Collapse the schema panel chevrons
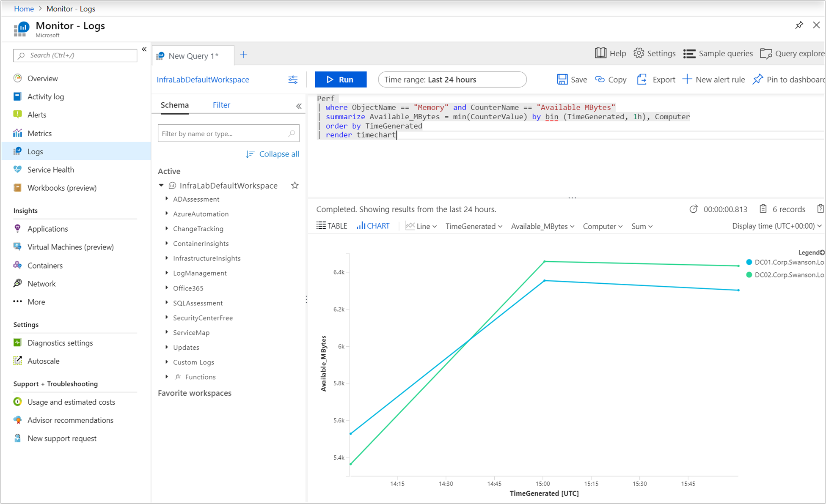The width and height of the screenshot is (826, 504). [299, 106]
